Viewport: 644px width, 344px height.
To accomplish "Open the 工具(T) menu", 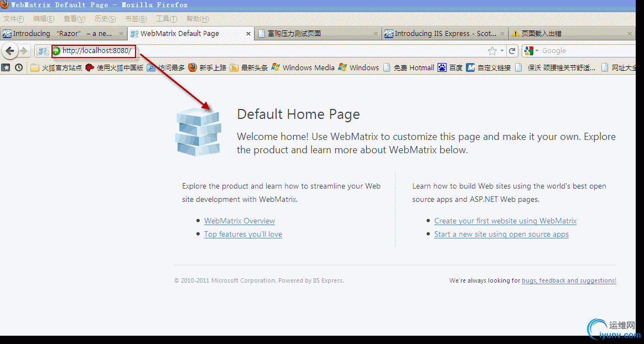I will coord(167,19).
